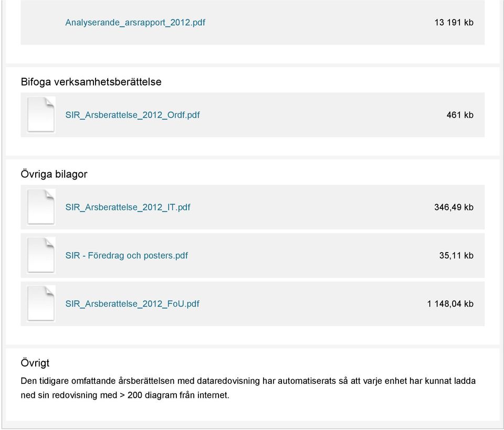Open SIR_Arsberattelse_2012_Ordf.pdf link
504x430 pixels.
132,115
